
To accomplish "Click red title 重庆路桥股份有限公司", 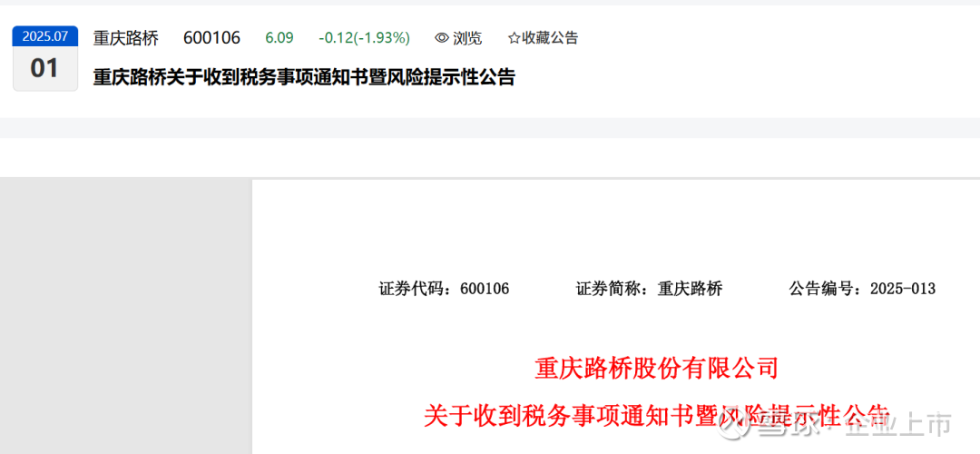I will coord(656,369).
